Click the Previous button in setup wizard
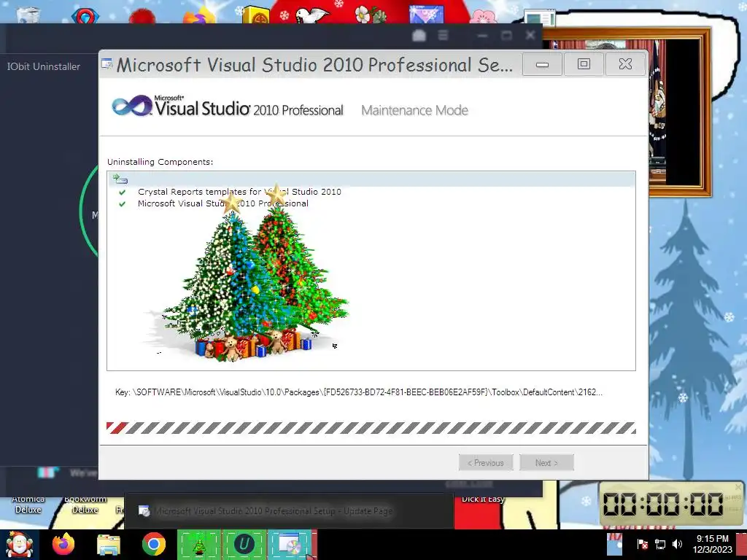This screenshot has height=560, width=747. [485, 462]
